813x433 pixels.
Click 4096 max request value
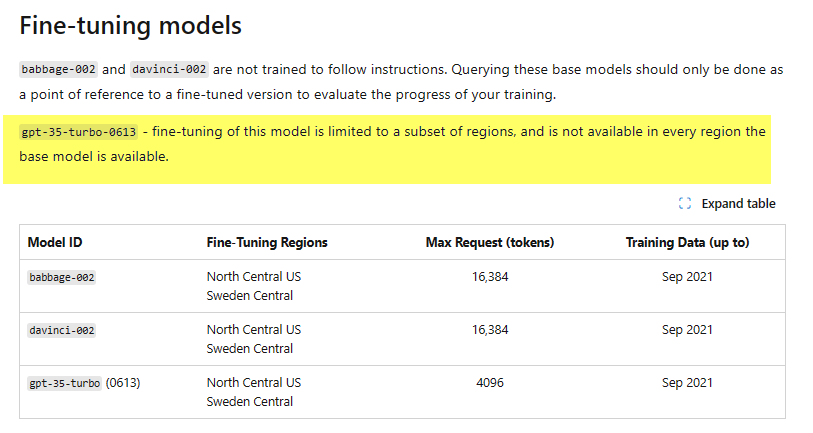coord(490,383)
